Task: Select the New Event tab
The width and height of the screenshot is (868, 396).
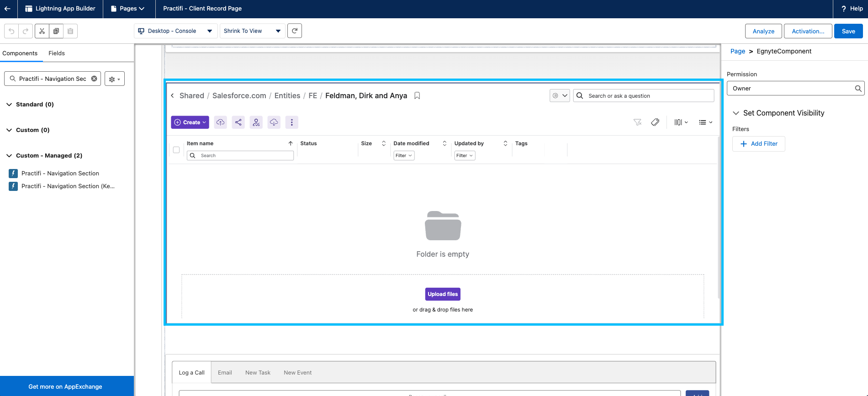Action: [298, 373]
